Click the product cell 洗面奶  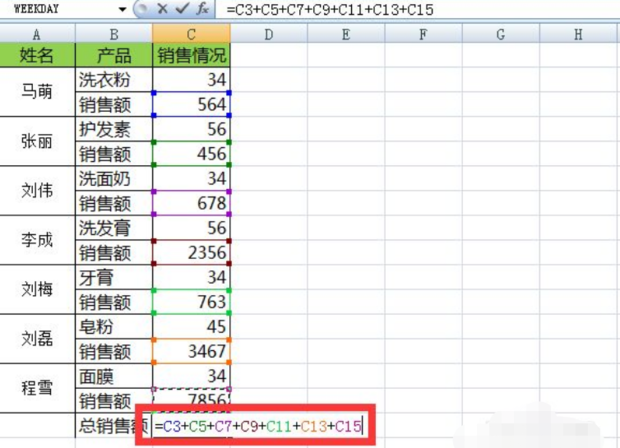(114, 179)
